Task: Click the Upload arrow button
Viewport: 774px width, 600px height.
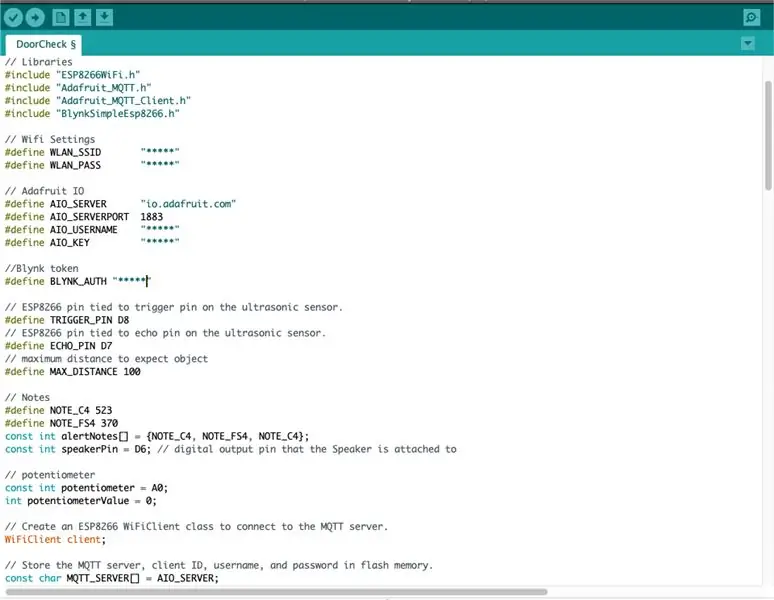Action: (35, 18)
